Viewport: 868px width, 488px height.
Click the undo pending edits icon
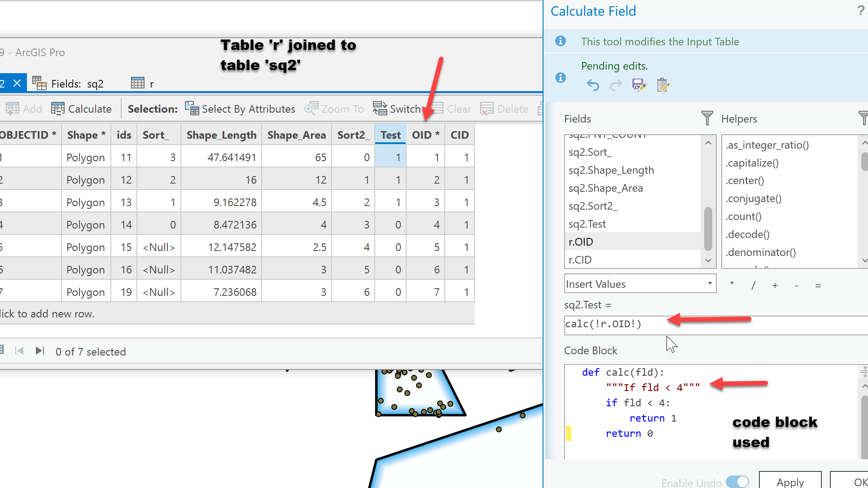[x=593, y=85]
